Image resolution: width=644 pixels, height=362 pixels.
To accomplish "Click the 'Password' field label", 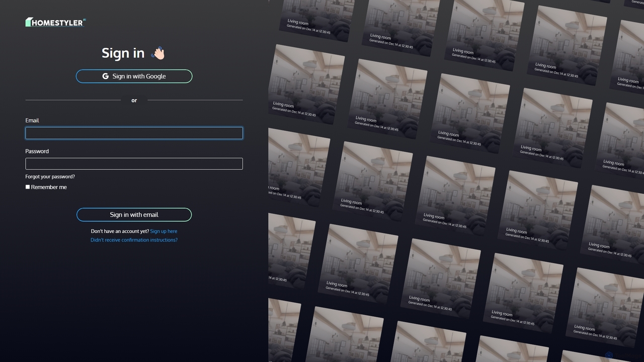I will [x=37, y=151].
